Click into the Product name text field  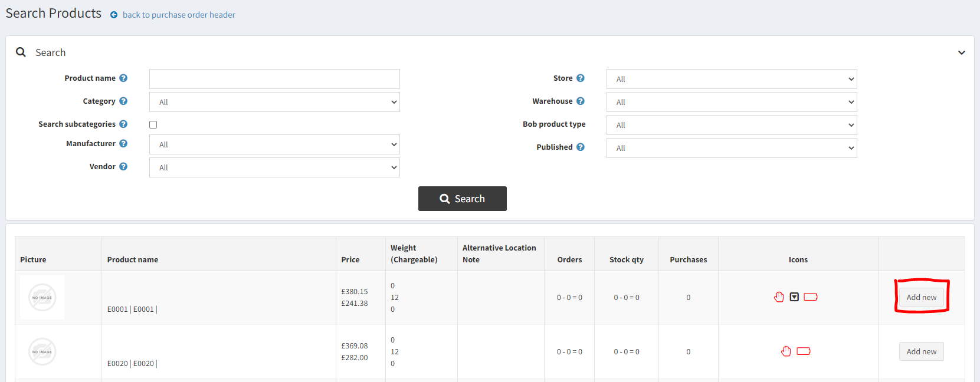[274, 79]
